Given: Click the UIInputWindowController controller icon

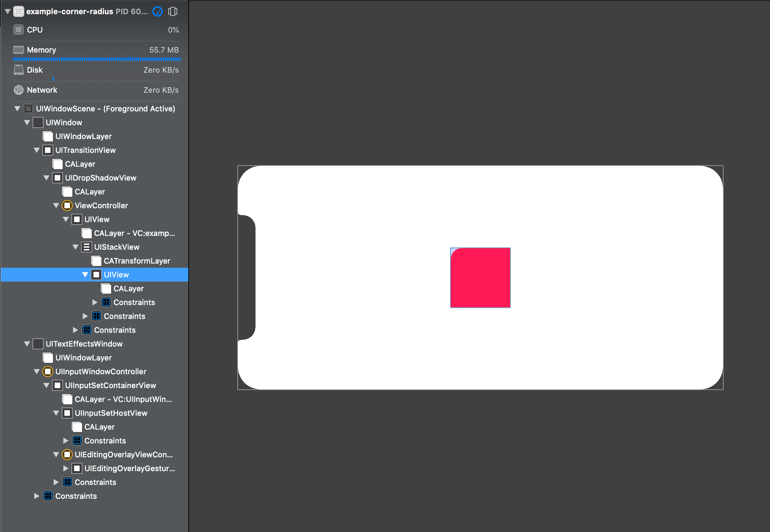Looking at the screenshot, I should [48, 372].
